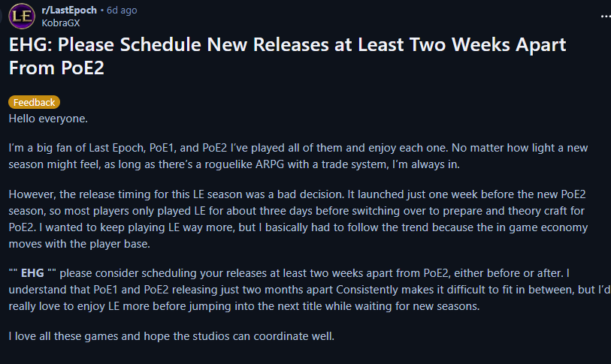Click the line starting 'However, the release timing'
This screenshot has width=611, height=364.
coord(298,194)
